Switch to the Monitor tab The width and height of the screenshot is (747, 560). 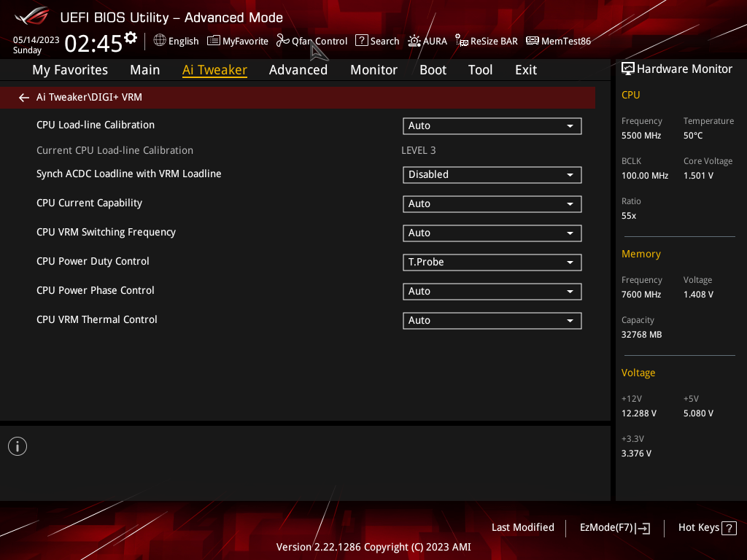373,70
